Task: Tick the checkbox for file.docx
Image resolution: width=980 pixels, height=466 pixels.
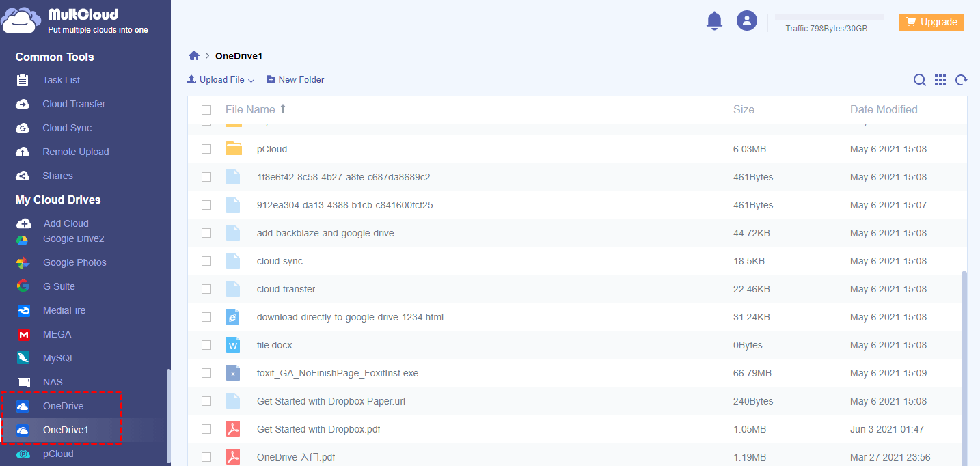Action: pyautogui.click(x=206, y=346)
